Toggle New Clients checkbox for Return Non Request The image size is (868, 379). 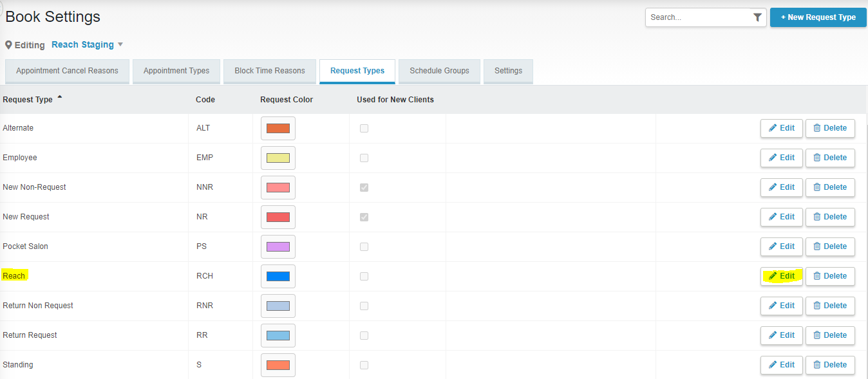(364, 306)
